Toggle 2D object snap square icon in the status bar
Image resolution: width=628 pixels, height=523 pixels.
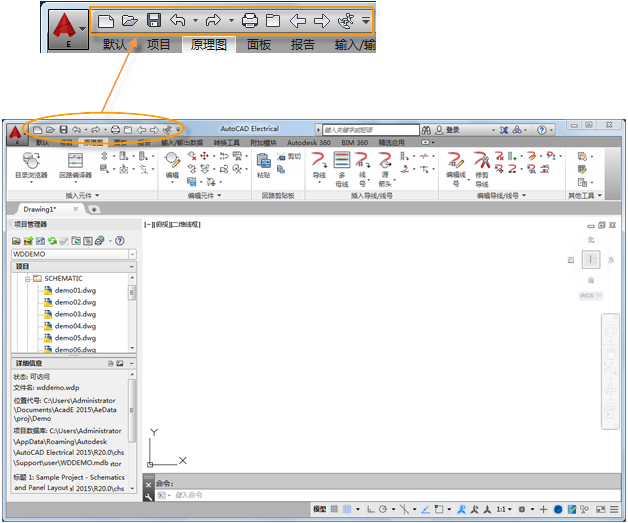(439, 509)
